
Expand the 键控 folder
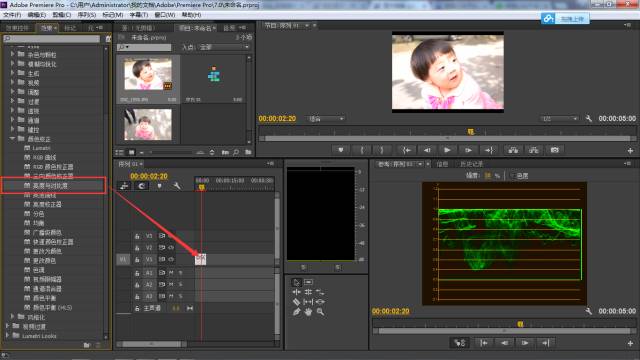12,129
